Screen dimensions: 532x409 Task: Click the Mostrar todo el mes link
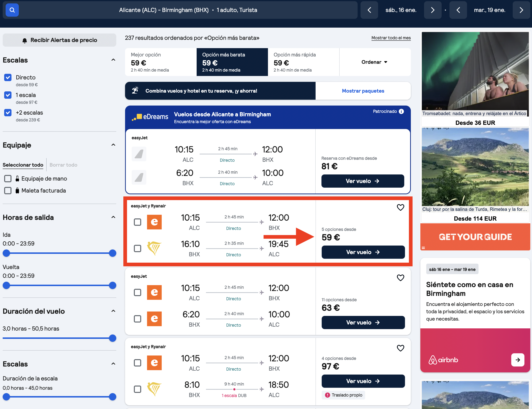[x=391, y=38]
